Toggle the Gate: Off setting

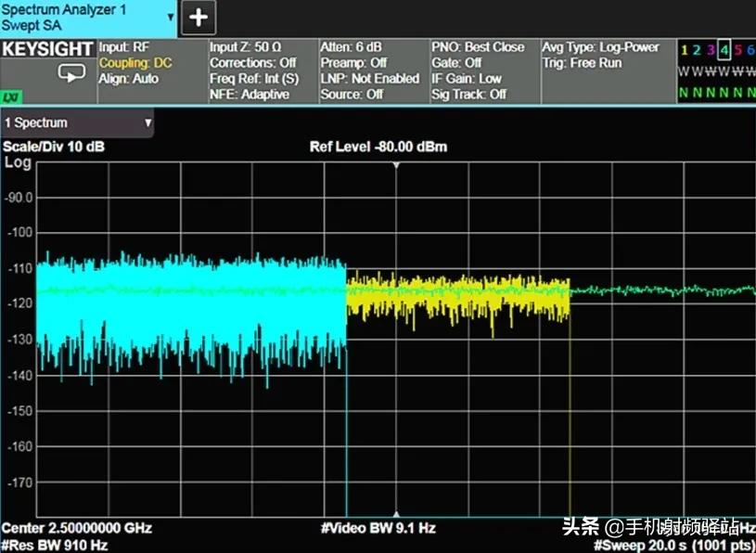(x=456, y=63)
